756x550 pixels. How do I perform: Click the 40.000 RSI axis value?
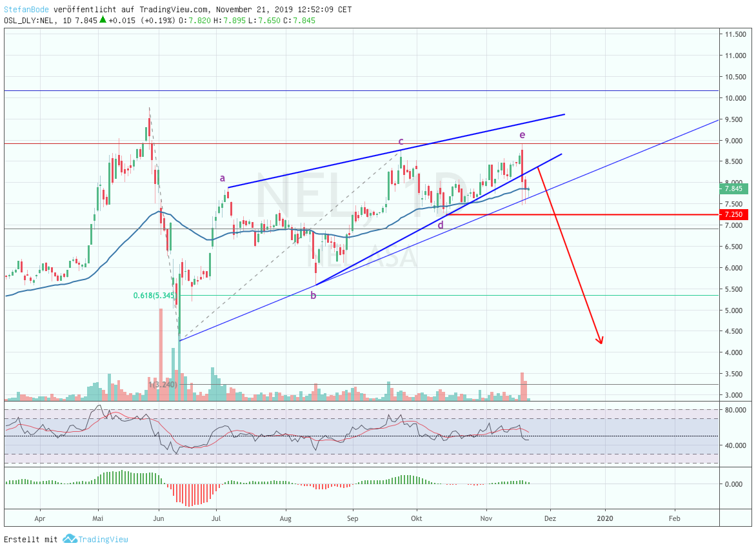tap(735, 445)
